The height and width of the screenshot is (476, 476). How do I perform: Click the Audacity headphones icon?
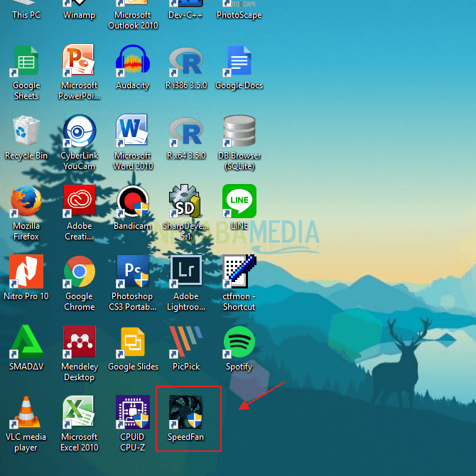click(133, 61)
